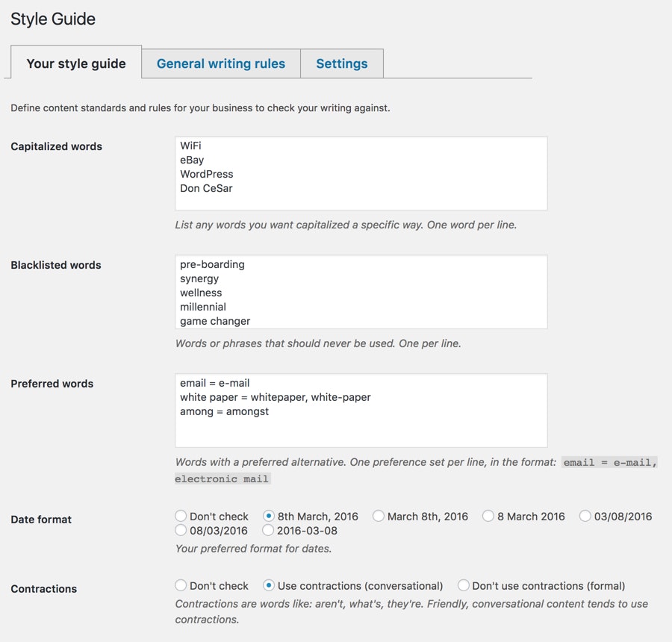Choose the "March 8th, 2016" date format
The height and width of the screenshot is (642, 672).
click(x=379, y=516)
